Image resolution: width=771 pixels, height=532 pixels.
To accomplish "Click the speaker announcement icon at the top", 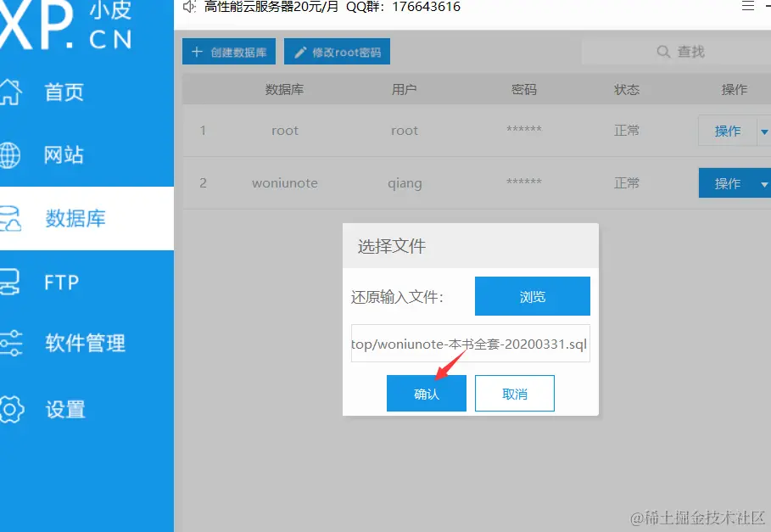I will (x=189, y=7).
